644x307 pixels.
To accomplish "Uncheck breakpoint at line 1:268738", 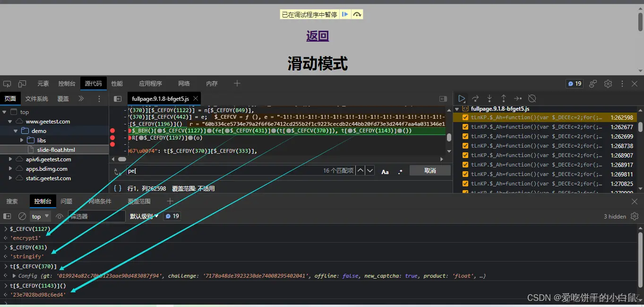I will (x=465, y=146).
